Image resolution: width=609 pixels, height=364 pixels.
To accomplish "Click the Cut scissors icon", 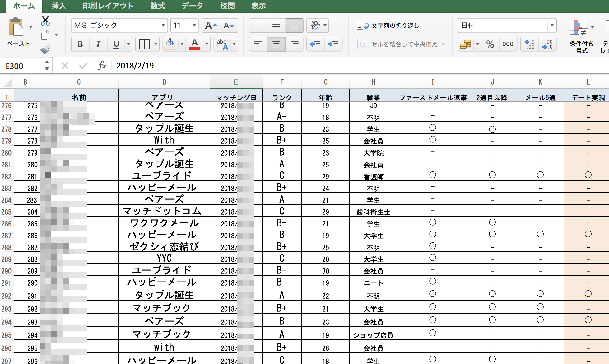I will (x=45, y=21).
